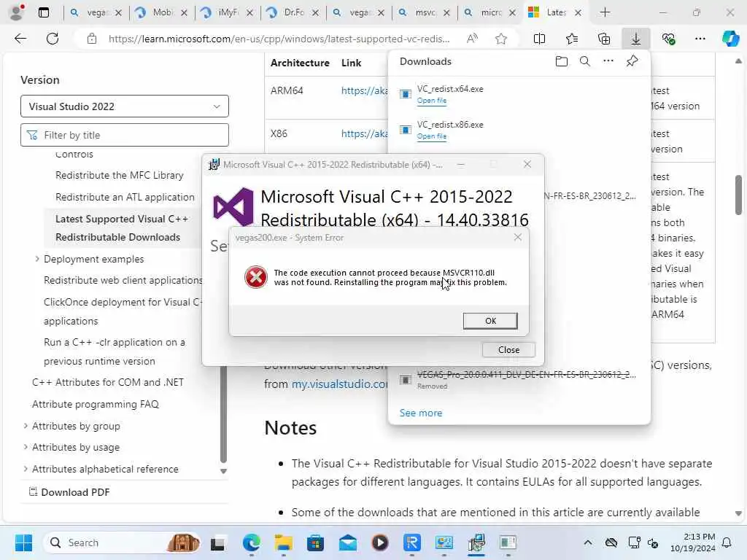This screenshot has width=747, height=560.
Task: Open the Mail app from the taskbar
Action: click(x=348, y=542)
